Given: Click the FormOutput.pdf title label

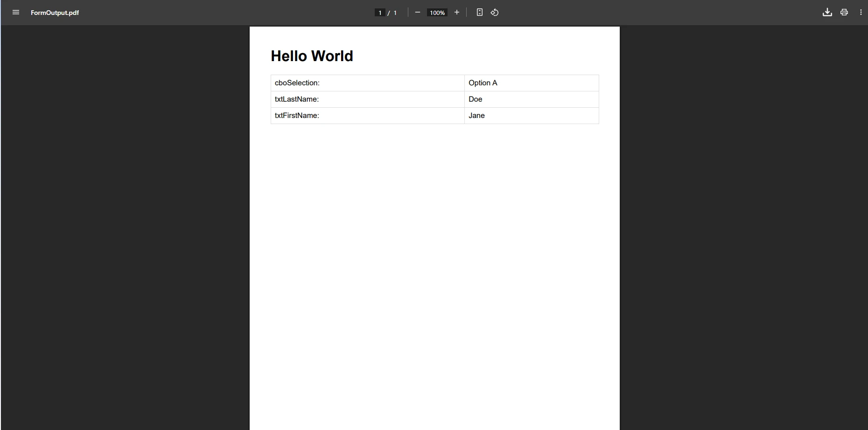Looking at the screenshot, I should click(x=55, y=13).
